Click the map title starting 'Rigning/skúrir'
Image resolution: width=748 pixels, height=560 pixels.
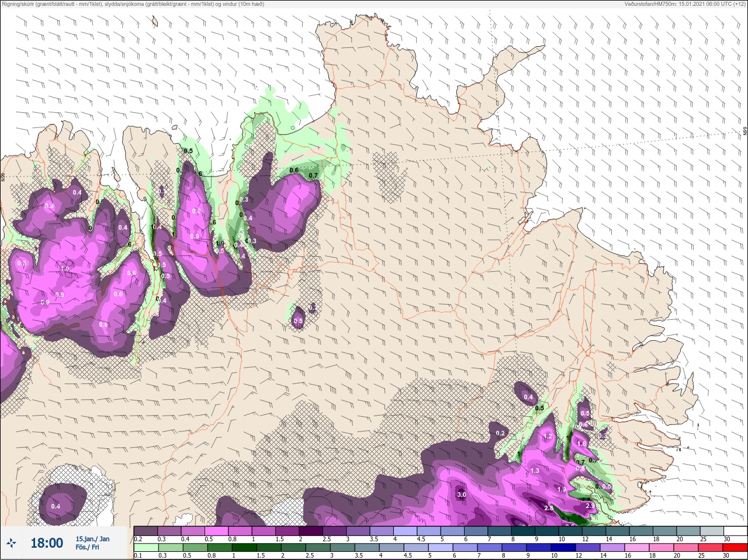tap(133, 4)
